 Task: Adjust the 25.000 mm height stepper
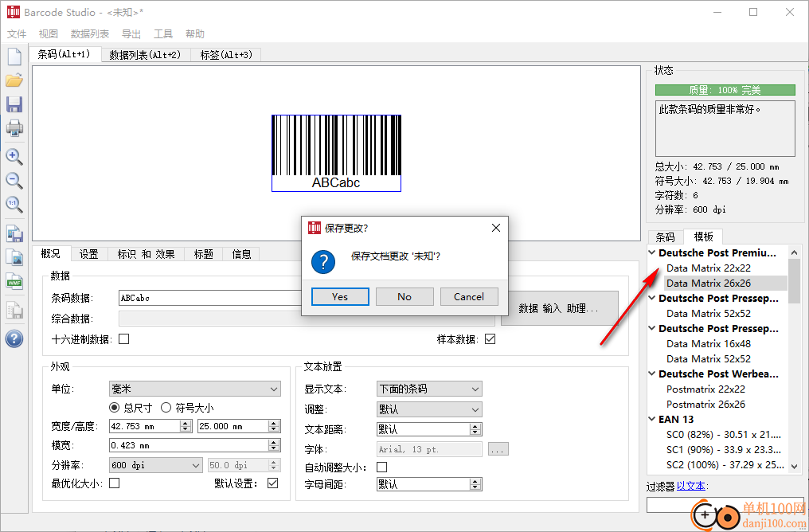click(x=274, y=426)
